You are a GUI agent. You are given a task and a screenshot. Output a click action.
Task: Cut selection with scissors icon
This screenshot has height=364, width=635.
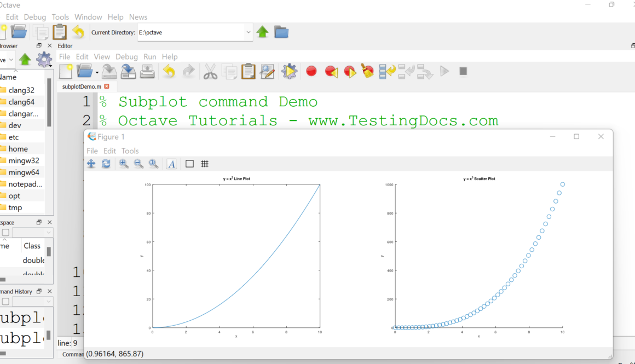click(210, 72)
